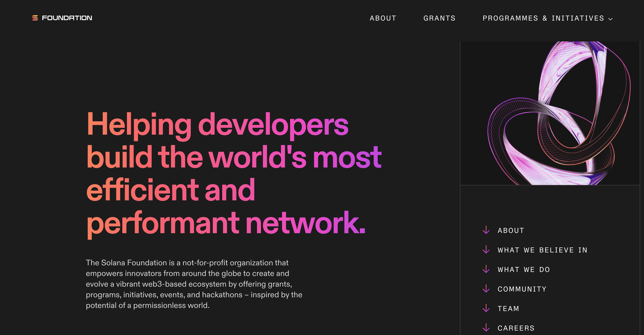This screenshot has height=335, width=644.
Task: Jump to Community section link
Action: pos(522,289)
